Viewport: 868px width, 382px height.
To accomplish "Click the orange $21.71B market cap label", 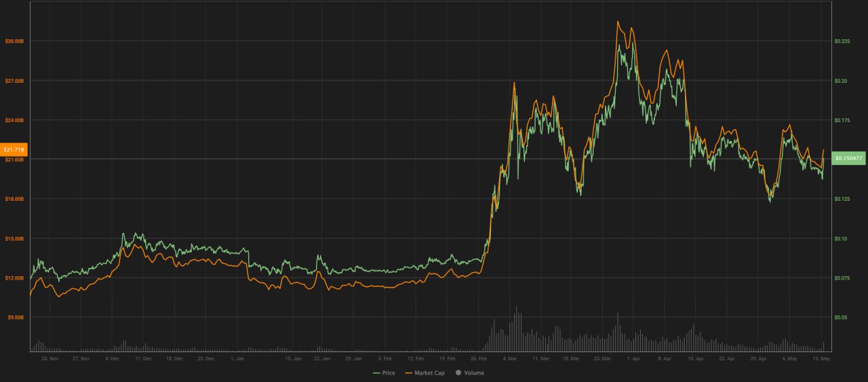I will [x=14, y=149].
